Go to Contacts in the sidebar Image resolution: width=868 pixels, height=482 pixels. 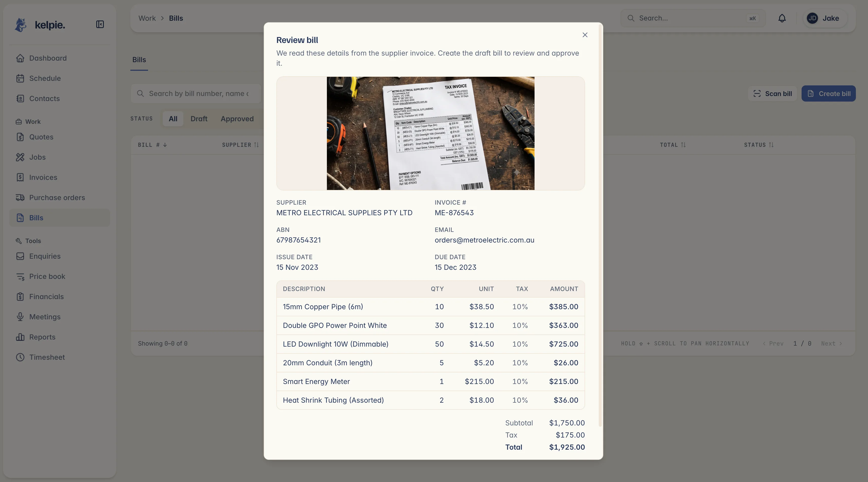coord(60,99)
